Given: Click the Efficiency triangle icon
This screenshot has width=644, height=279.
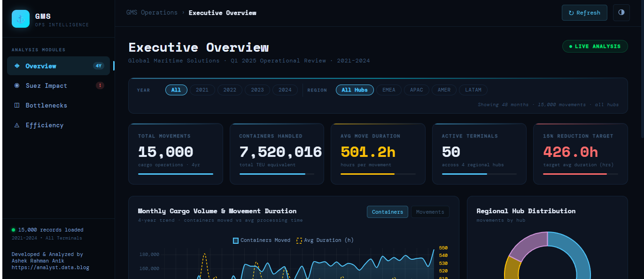Looking at the screenshot, I should (x=17, y=125).
